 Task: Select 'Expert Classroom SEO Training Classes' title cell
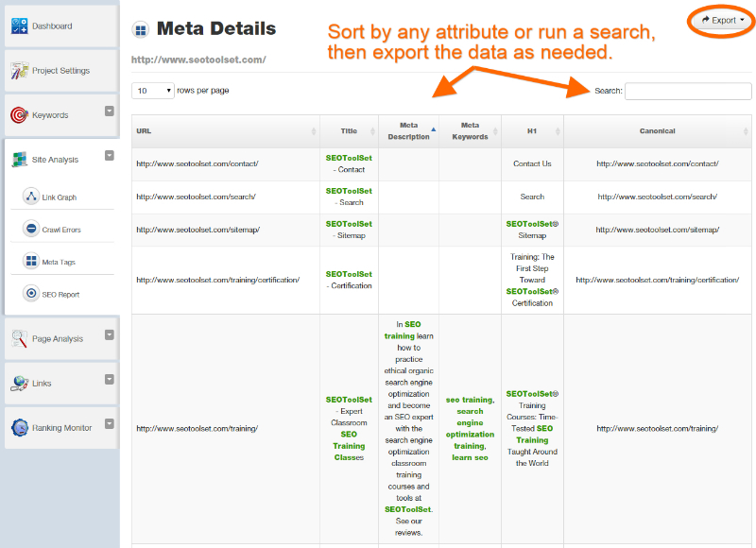point(349,428)
